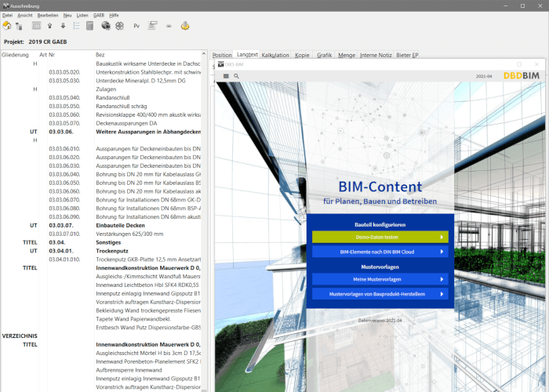Click the Art Nr column header
Image resolution: width=549 pixels, height=392 pixels.
click(47, 55)
